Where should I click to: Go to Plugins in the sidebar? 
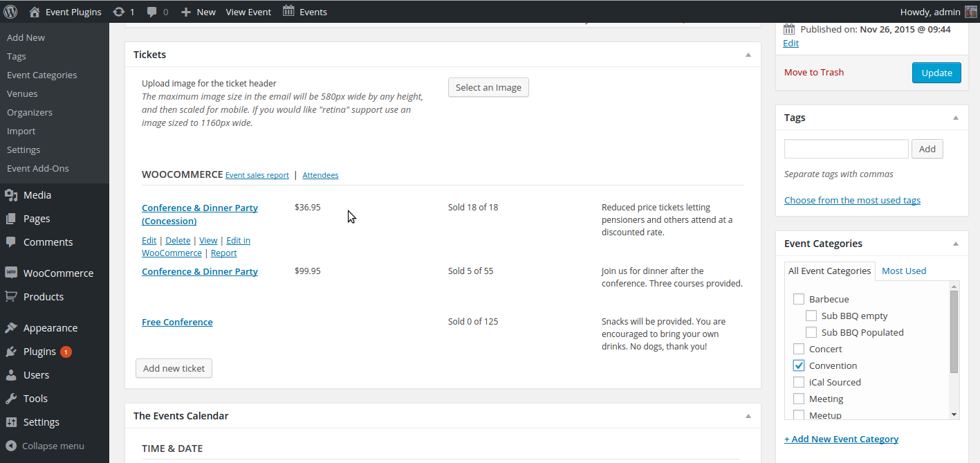pyautogui.click(x=39, y=352)
